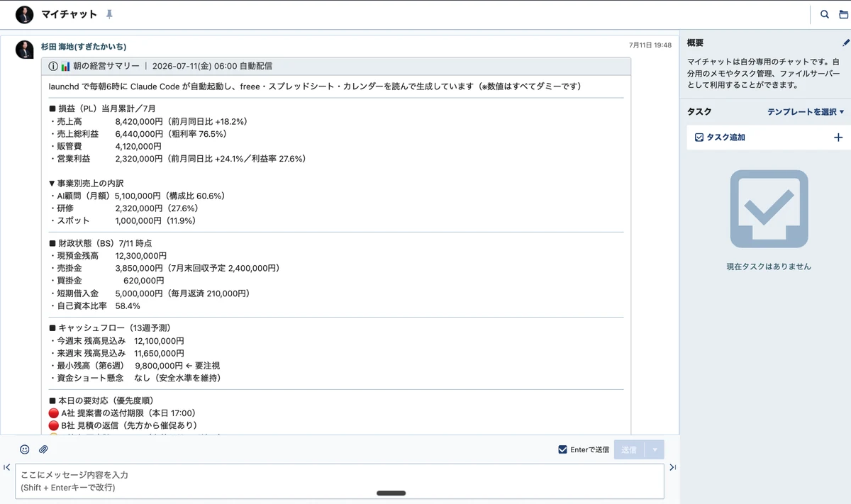Collapse the left sidebar with arrow icon

(6, 467)
